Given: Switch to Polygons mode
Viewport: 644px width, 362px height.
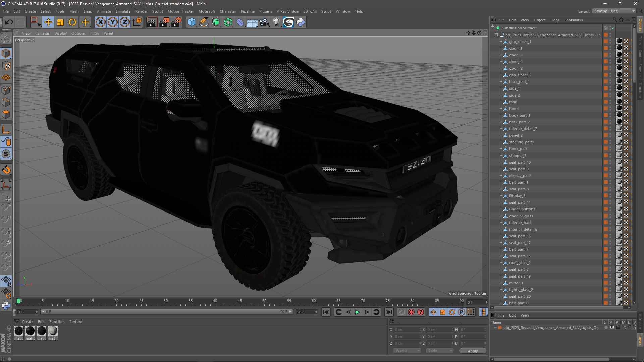Looking at the screenshot, I should pos(6,114).
